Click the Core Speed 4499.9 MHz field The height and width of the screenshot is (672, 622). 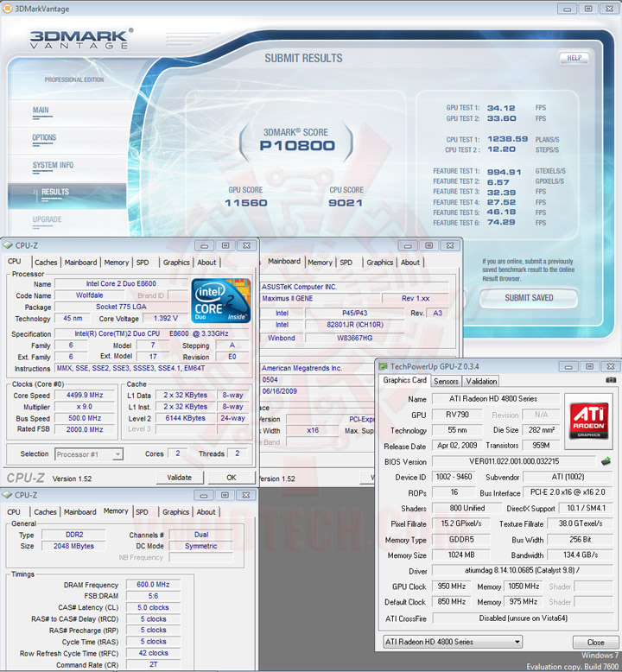(x=85, y=395)
